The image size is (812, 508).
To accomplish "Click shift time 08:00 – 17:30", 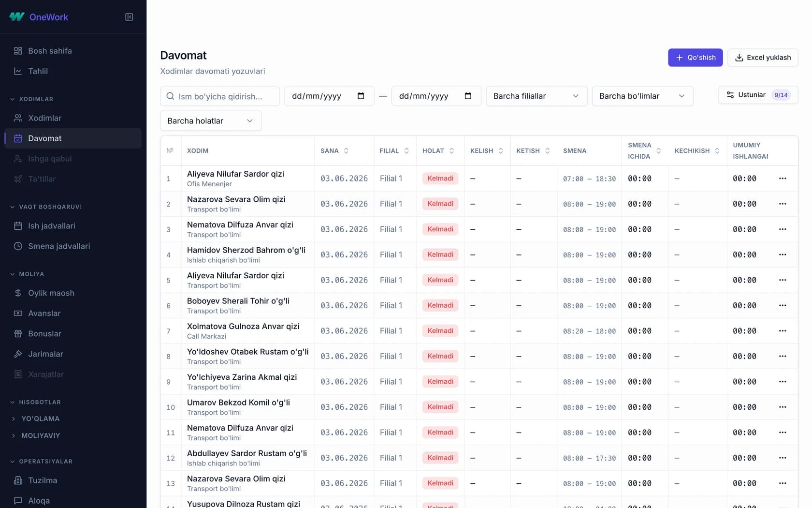I will click(589, 458).
